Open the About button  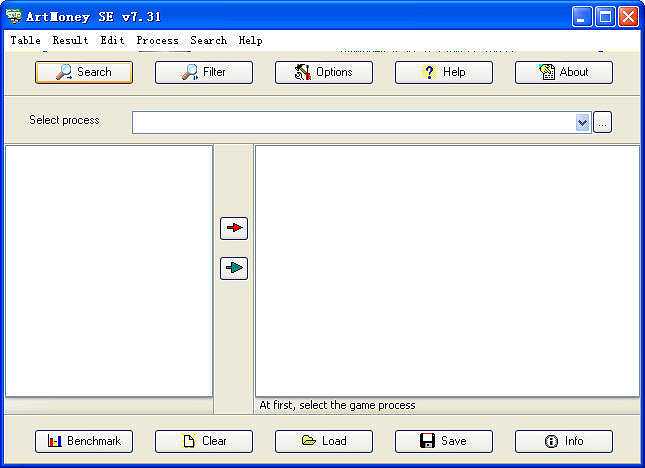point(564,72)
